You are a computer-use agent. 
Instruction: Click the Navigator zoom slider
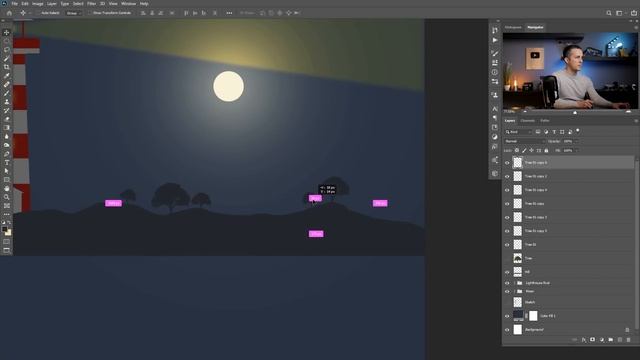576,112
